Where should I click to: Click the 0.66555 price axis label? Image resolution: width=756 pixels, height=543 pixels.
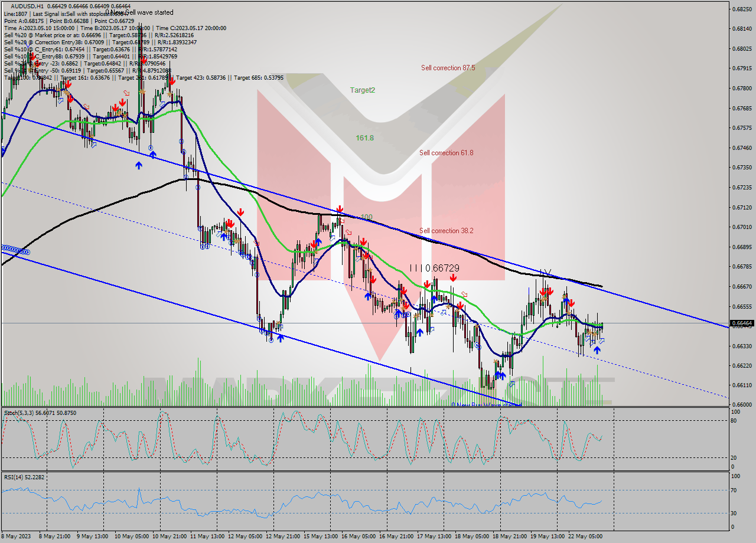[x=742, y=306]
